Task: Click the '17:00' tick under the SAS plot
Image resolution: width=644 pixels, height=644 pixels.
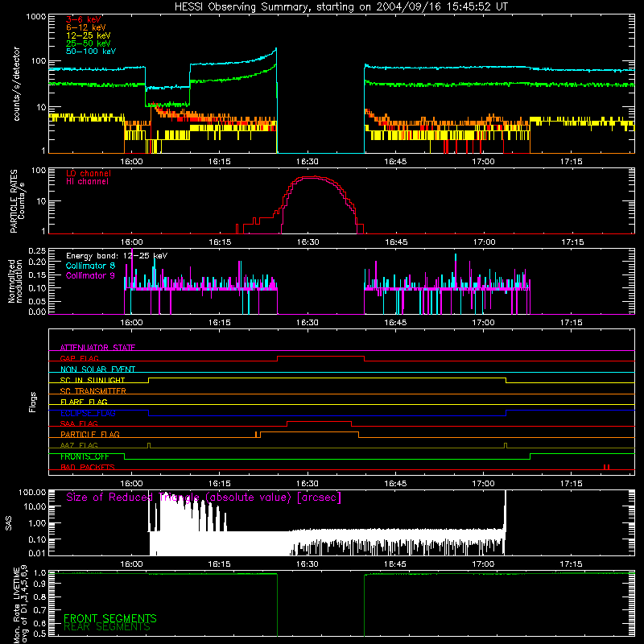Action: coord(483,564)
